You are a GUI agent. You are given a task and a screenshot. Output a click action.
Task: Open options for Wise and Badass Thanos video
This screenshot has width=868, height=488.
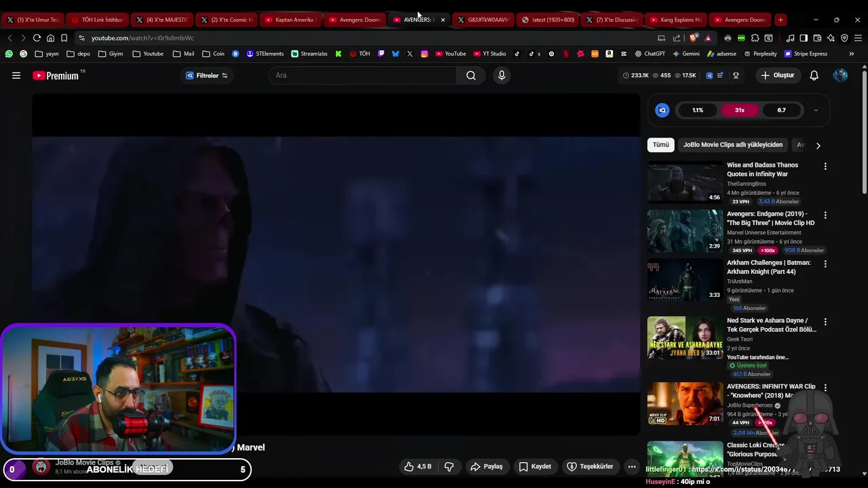[x=825, y=166]
